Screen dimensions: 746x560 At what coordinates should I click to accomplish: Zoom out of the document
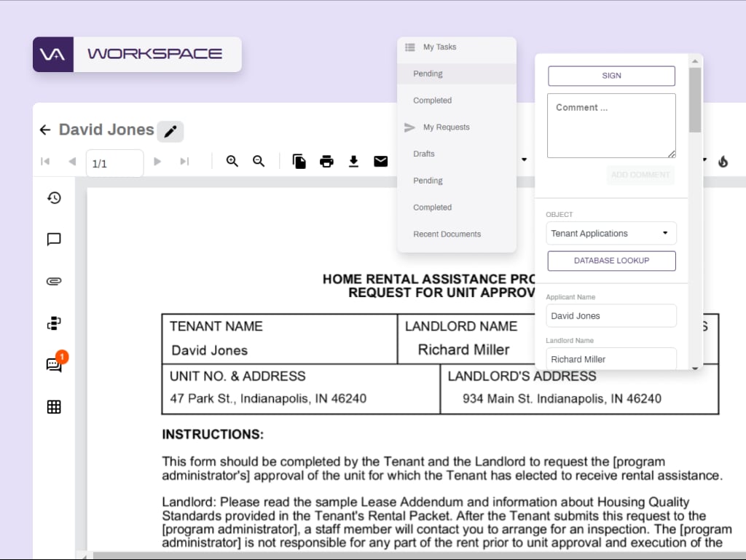click(x=259, y=162)
